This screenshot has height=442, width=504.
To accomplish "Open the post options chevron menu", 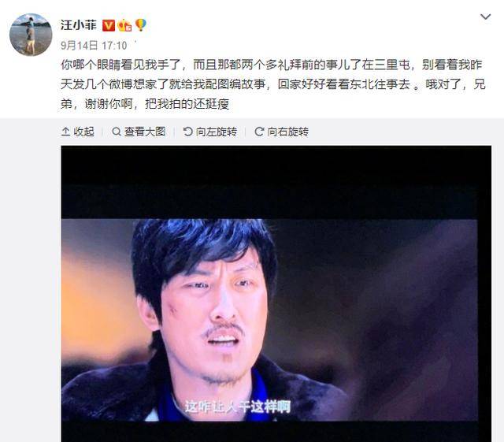I will pyautogui.click(x=485, y=17).
